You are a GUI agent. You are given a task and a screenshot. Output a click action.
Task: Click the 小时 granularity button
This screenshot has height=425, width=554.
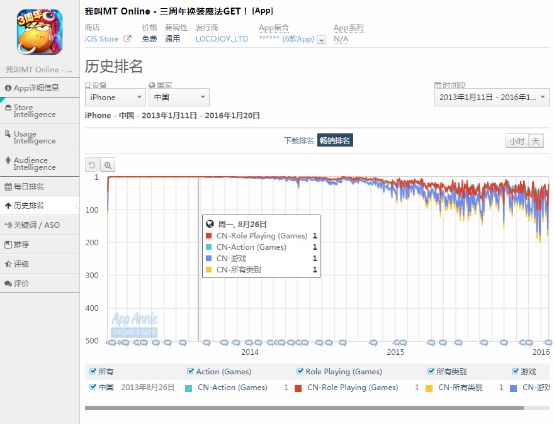point(517,141)
